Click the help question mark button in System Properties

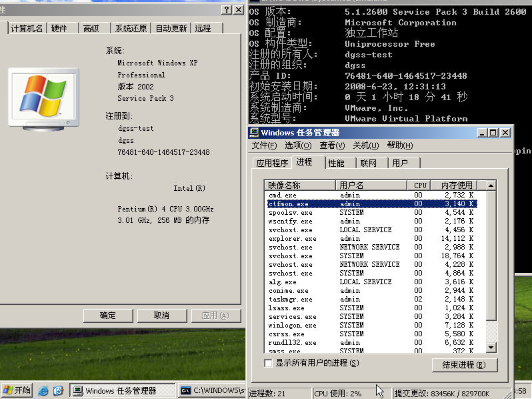coord(227,10)
